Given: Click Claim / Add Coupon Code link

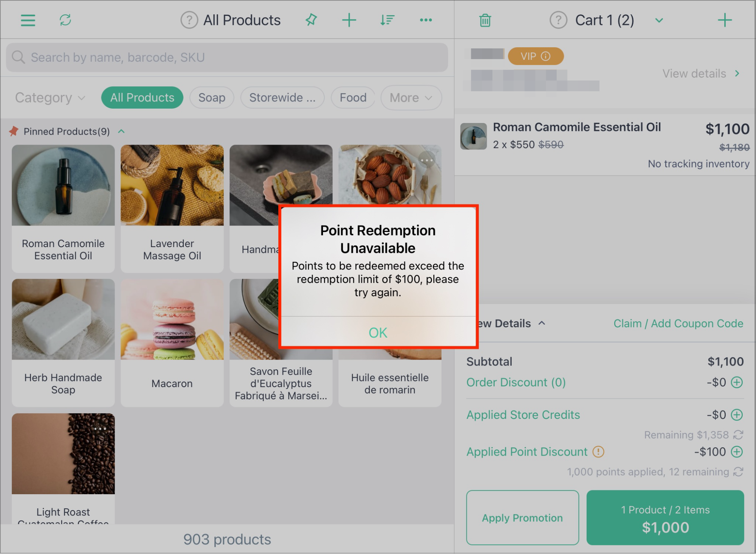Looking at the screenshot, I should click(678, 324).
